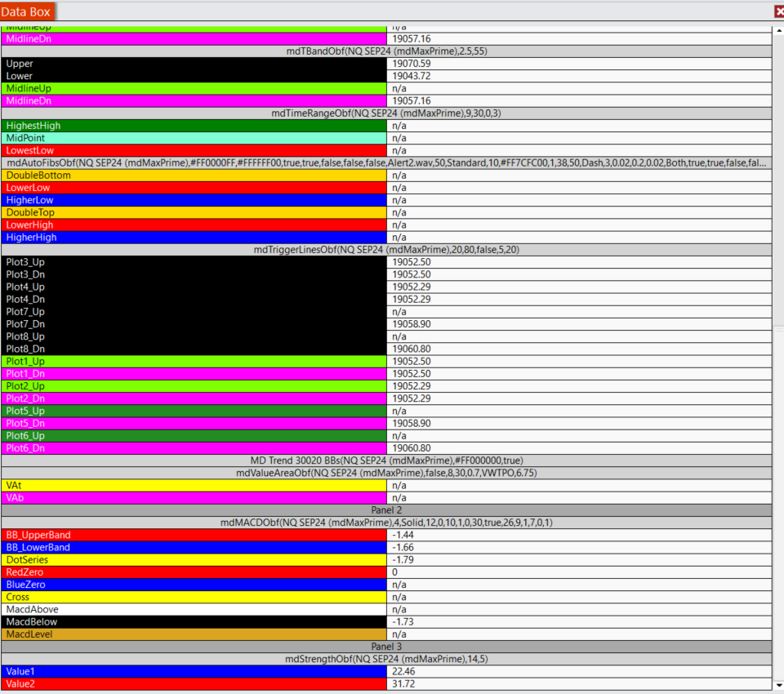Click the mdTimeRangeObf header row
Screen dimensions: 784x694
point(386,113)
